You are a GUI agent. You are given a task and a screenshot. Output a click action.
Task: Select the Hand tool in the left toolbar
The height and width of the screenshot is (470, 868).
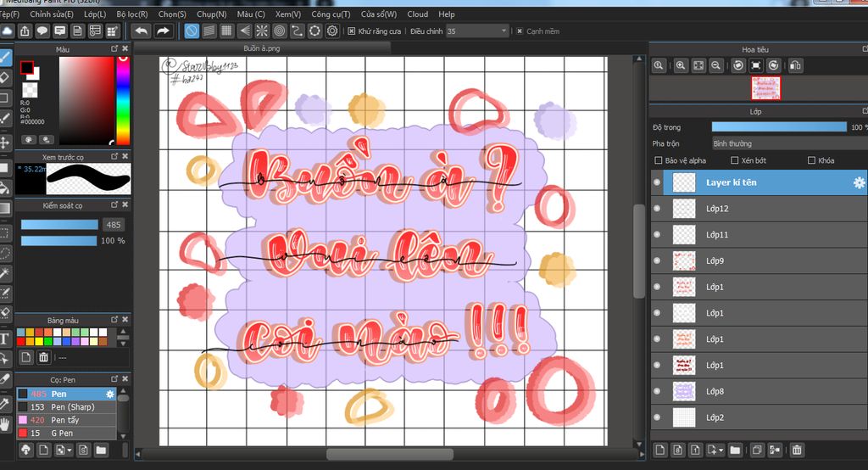(4, 424)
